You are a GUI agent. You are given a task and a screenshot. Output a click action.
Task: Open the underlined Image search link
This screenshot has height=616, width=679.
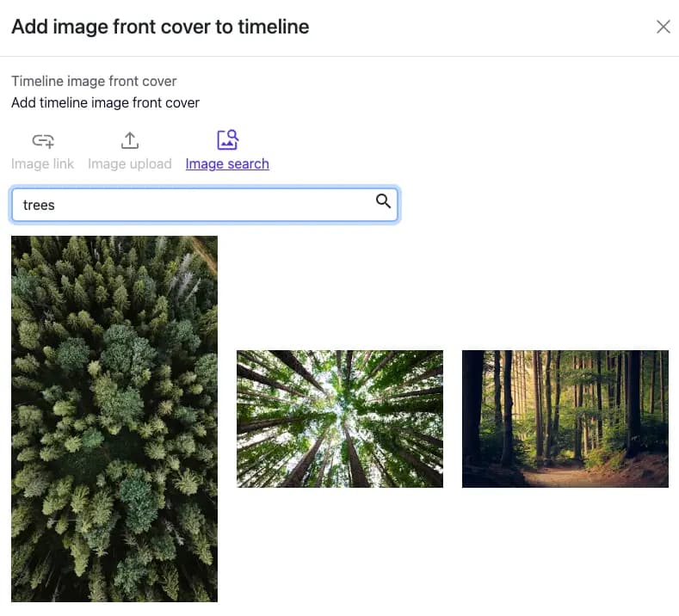(x=227, y=163)
